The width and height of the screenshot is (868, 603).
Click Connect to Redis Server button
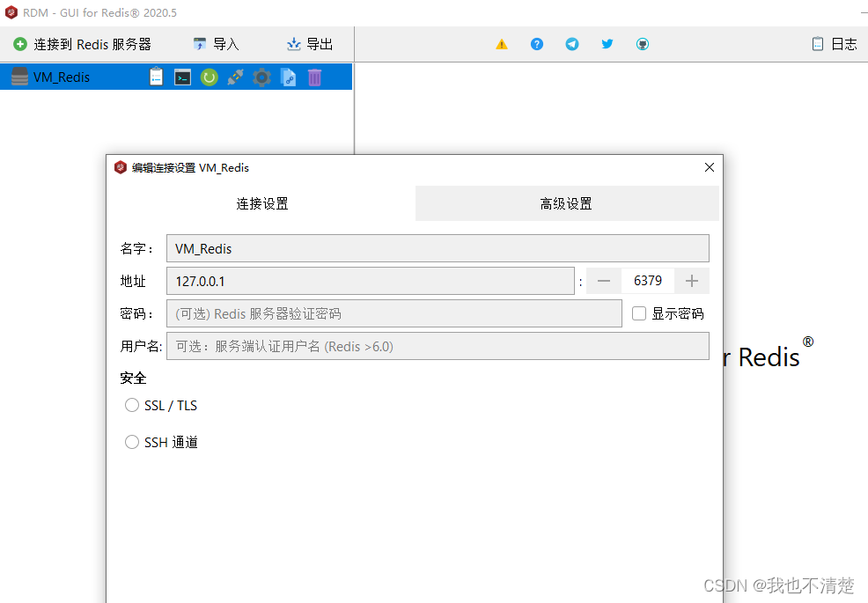pyautogui.click(x=83, y=44)
